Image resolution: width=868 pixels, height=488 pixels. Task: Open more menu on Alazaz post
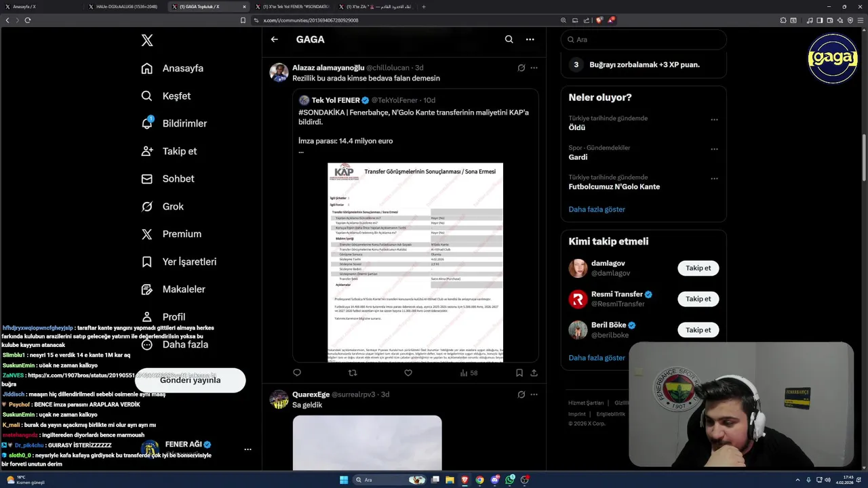pyautogui.click(x=534, y=68)
